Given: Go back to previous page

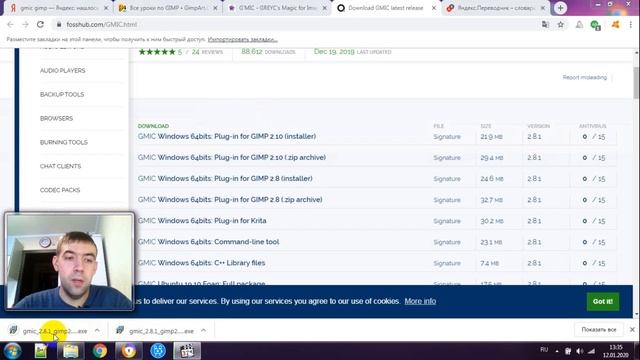Looking at the screenshot, I should pyautogui.click(x=10, y=24).
